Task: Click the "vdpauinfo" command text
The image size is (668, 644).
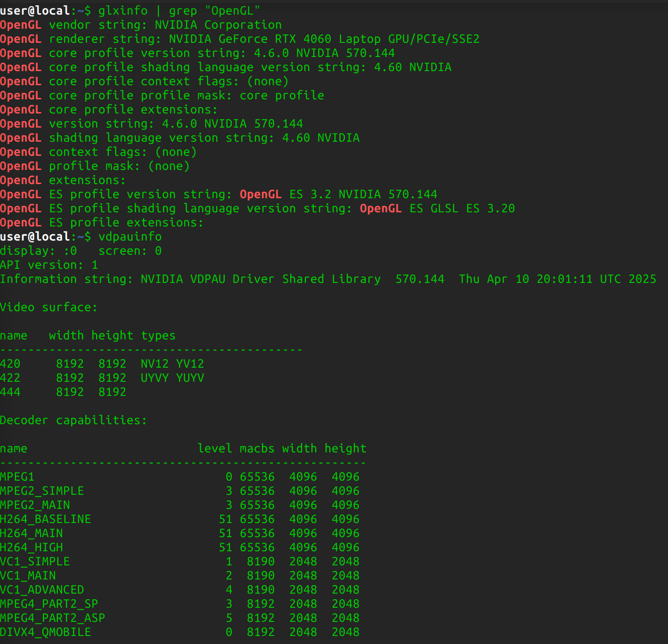Action: [130, 237]
